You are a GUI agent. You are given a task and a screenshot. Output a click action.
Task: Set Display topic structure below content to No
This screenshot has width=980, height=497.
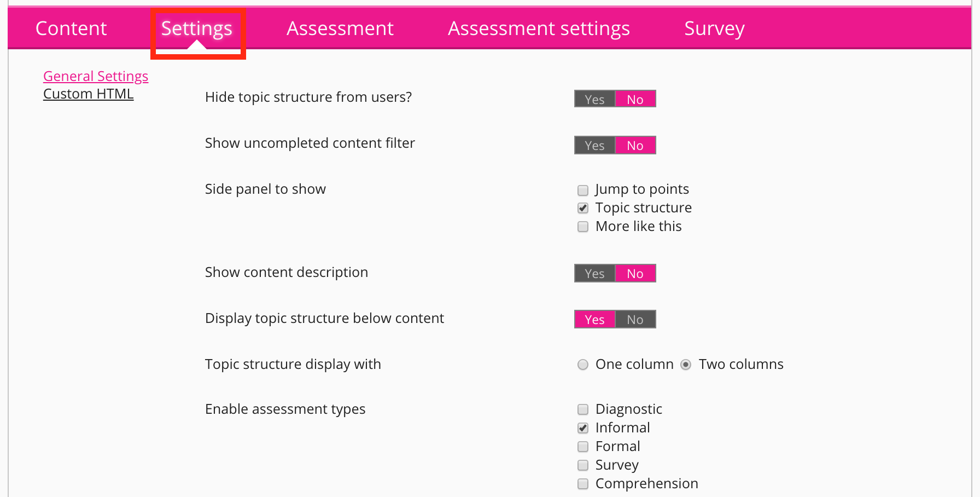coord(635,319)
